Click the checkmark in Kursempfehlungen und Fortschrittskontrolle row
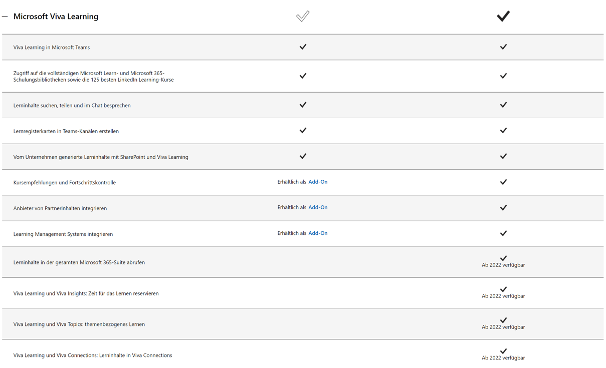The width and height of the screenshot is (606, 368). 503,182
